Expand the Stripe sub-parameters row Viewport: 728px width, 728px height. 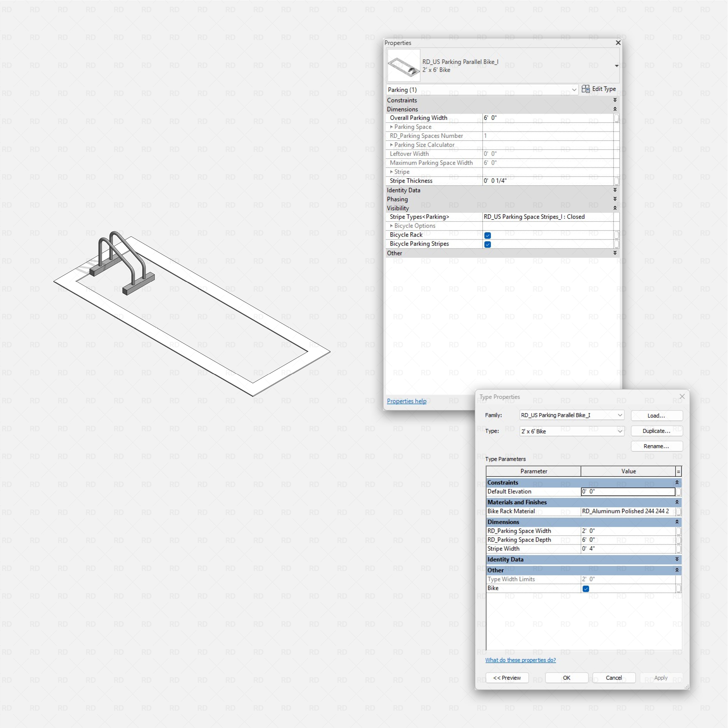tap(392, 172)
